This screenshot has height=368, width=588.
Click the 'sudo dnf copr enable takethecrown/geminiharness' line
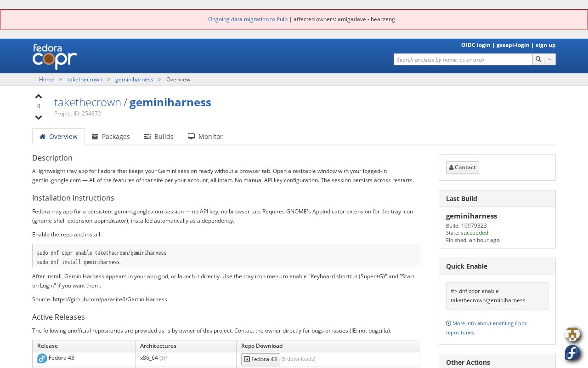(x=102, y=253)
